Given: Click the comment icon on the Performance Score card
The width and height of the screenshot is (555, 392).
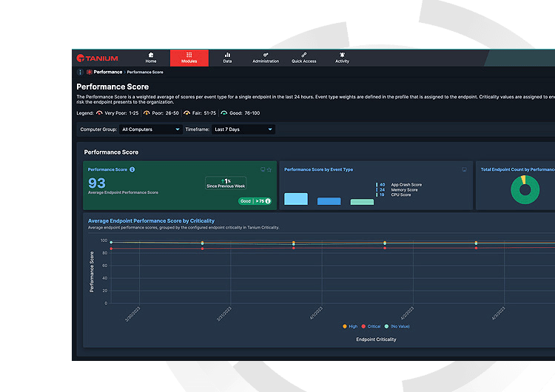Looking at the screenshot, I should click(x=263, y=169).
